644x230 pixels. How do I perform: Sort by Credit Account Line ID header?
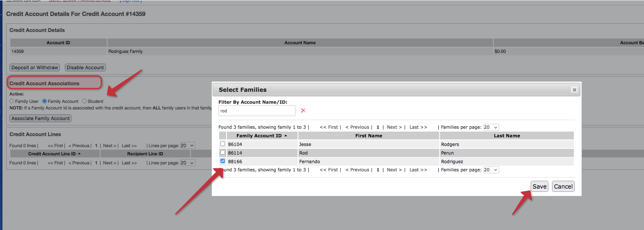coord(55,154)
